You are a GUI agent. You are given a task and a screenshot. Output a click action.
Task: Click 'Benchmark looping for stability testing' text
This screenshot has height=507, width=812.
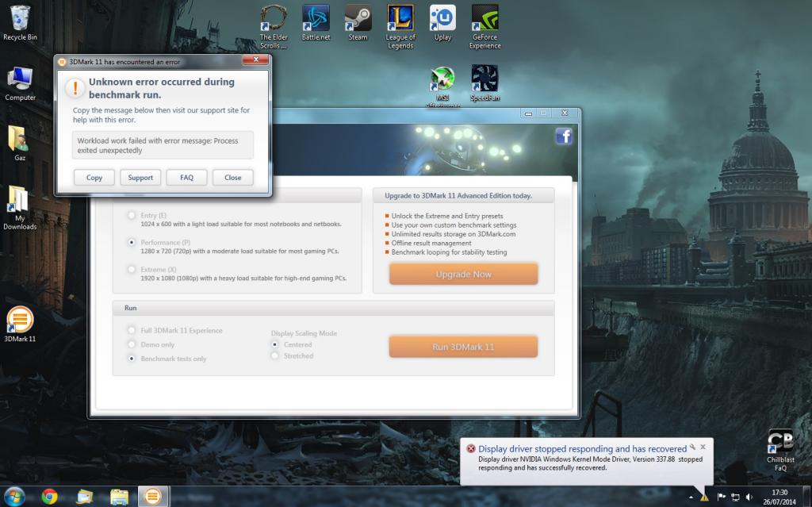(449, 252)
